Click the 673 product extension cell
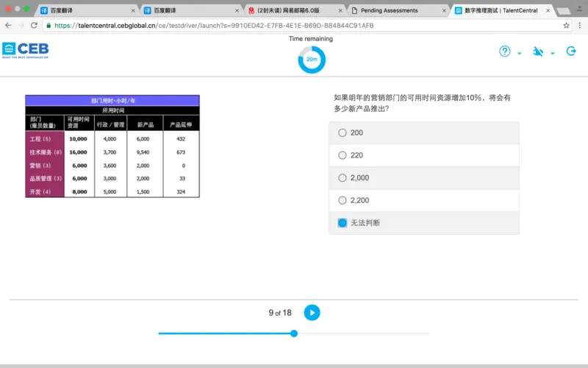The image size is (588, 368). [181, 152]
